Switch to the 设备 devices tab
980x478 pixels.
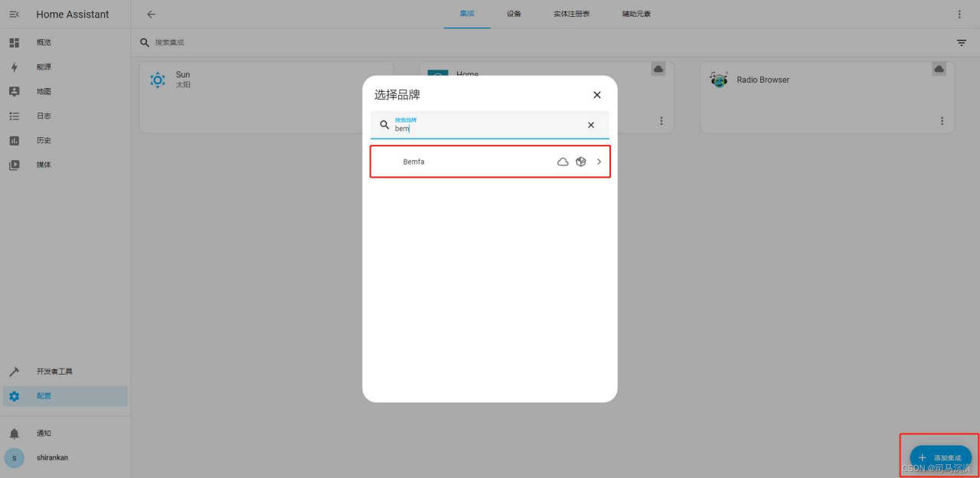tap(514, 14)
